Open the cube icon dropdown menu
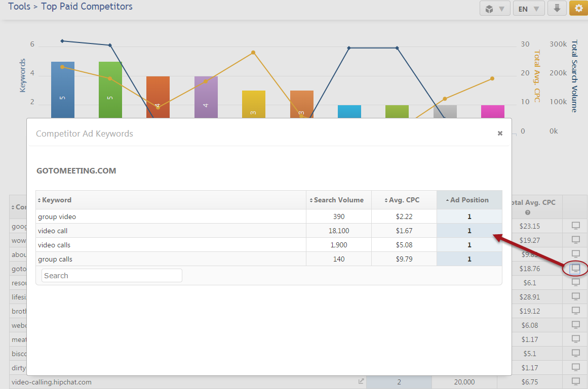 pyautogui.click(x=495, y=9)
